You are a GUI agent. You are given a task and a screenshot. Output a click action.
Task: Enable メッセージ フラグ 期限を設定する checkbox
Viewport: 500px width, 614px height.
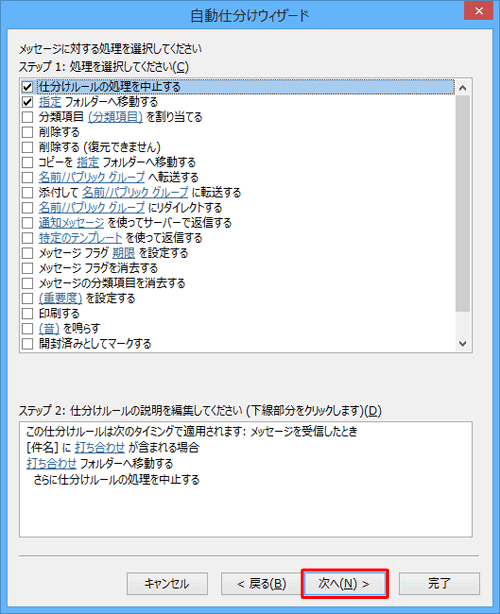pyautogui.click(x=27, y=253)
